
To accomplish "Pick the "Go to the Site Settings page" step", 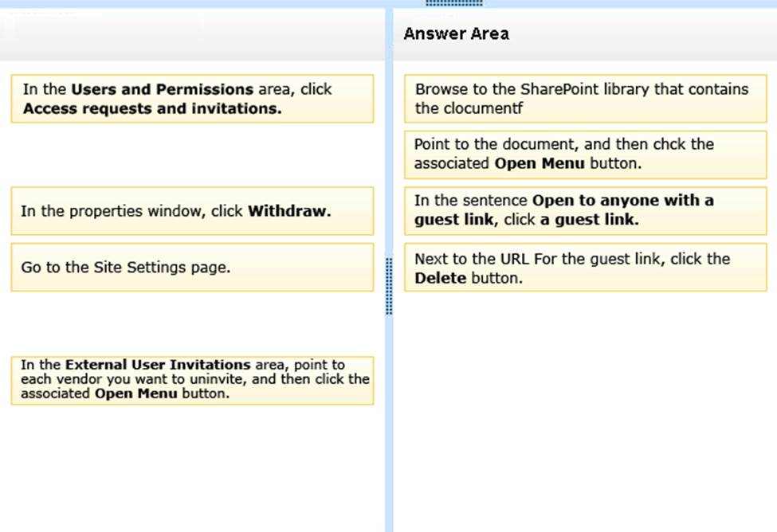I will [x=192, y=267].
